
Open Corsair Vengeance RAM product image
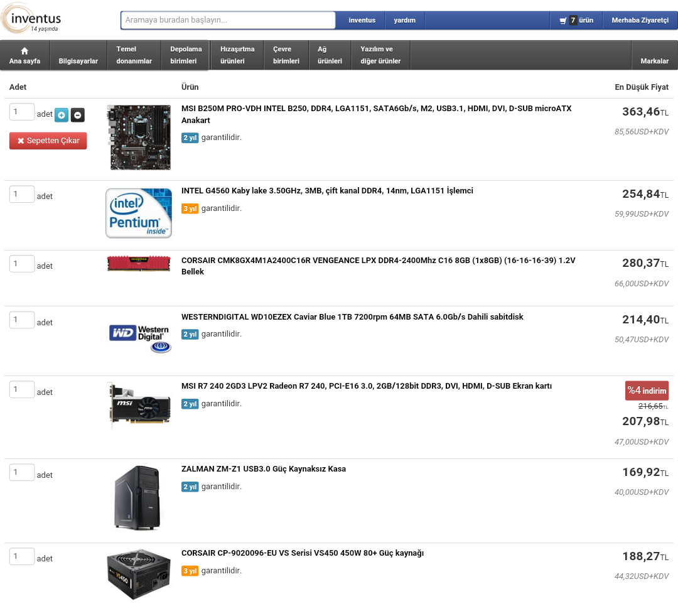coord(139,264)
